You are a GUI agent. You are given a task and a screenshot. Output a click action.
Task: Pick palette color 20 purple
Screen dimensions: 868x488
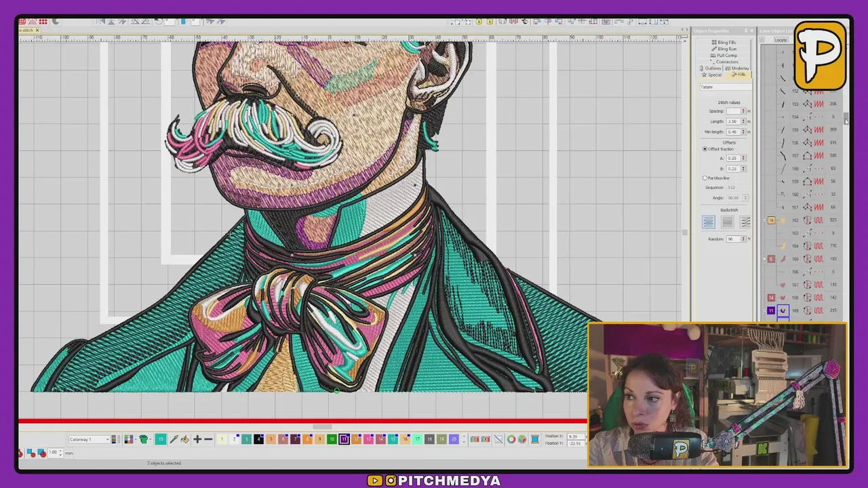454,439
